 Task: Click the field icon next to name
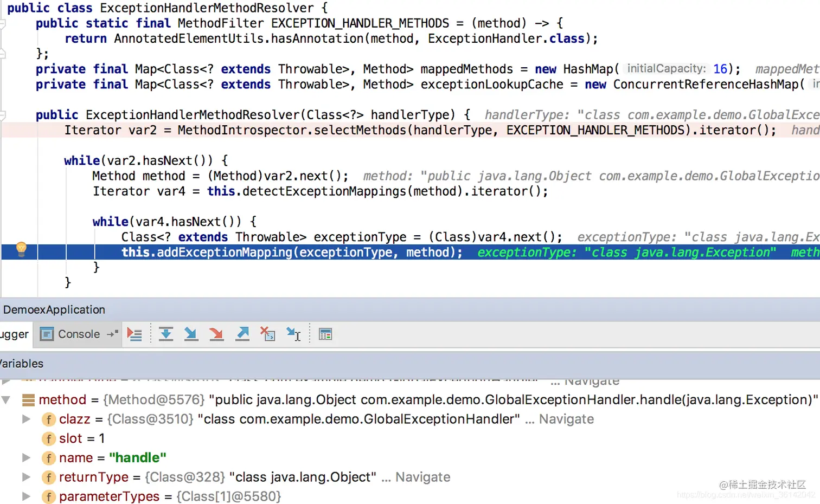[49, 458]
